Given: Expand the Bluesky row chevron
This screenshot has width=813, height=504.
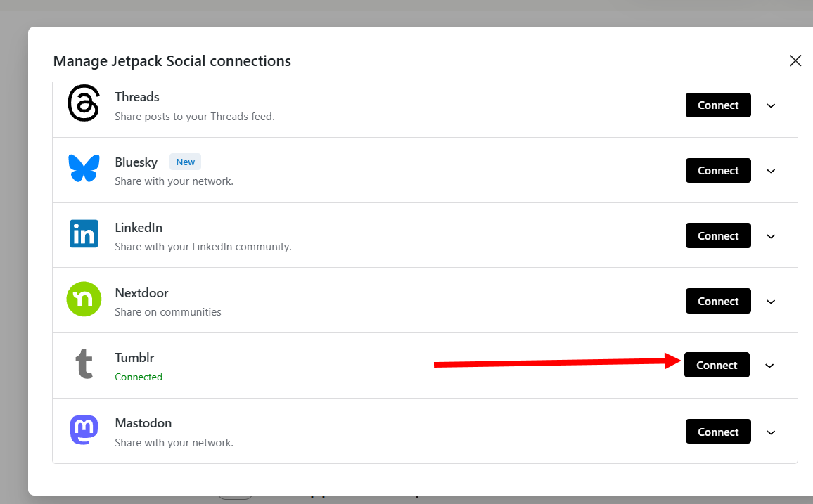Looking at the screenshot, I should [771, 171].
